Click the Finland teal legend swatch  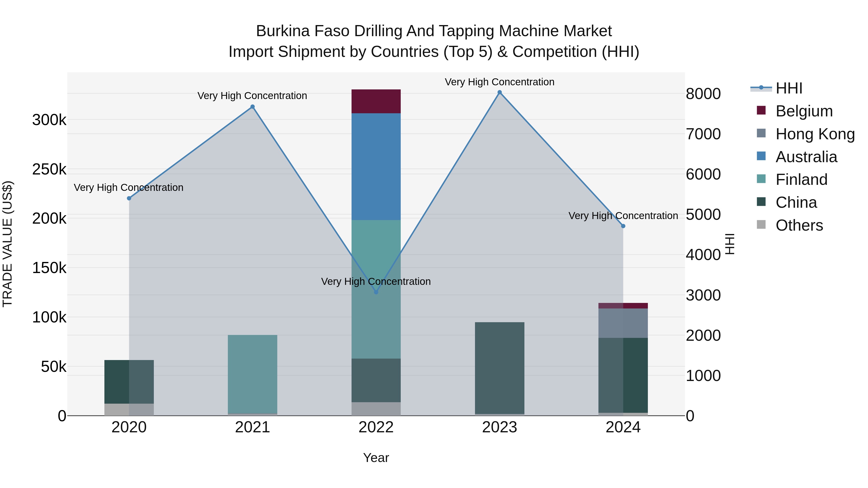pyautogui.click(x=761, y=179)
